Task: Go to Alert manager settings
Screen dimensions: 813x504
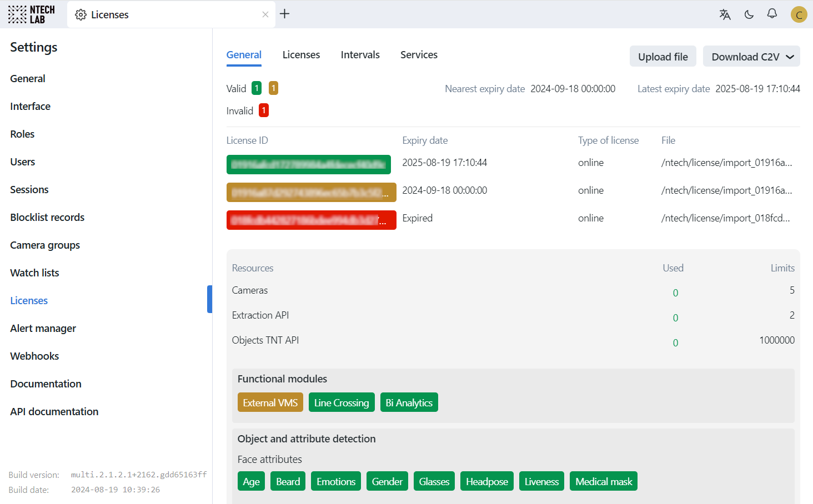Action: pos(43,329)
